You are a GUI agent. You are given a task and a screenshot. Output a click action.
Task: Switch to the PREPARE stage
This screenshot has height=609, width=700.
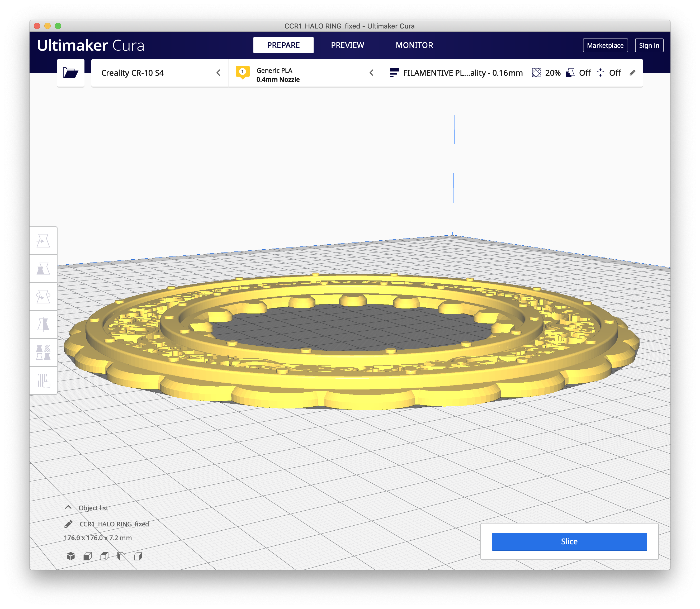[283, 45]
